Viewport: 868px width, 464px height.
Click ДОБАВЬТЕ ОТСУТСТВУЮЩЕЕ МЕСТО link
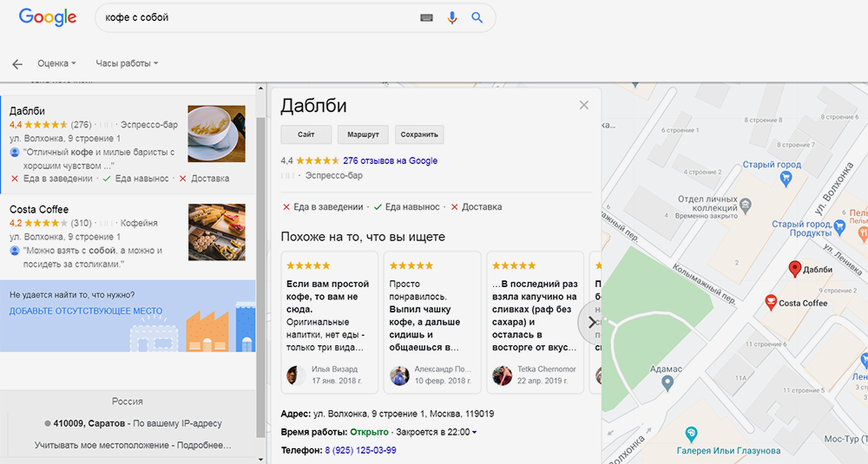click(x=86, y=310)
